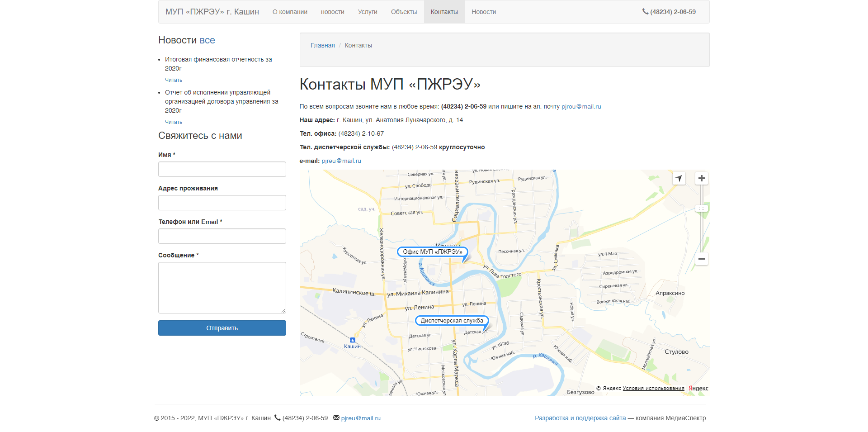Zoom in the map with plus button
Viewport: 868px width, 432px height.
701,178
